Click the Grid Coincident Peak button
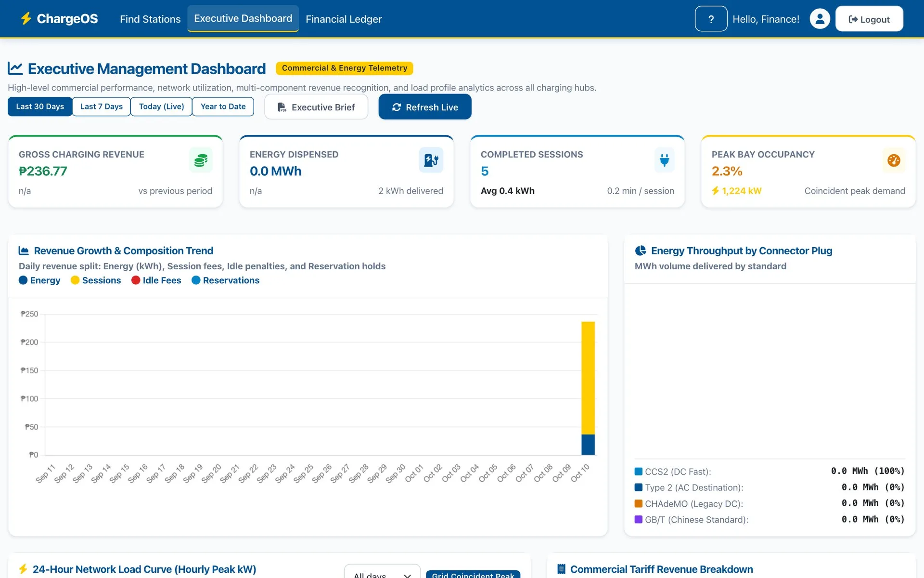 tap(473, 574)
